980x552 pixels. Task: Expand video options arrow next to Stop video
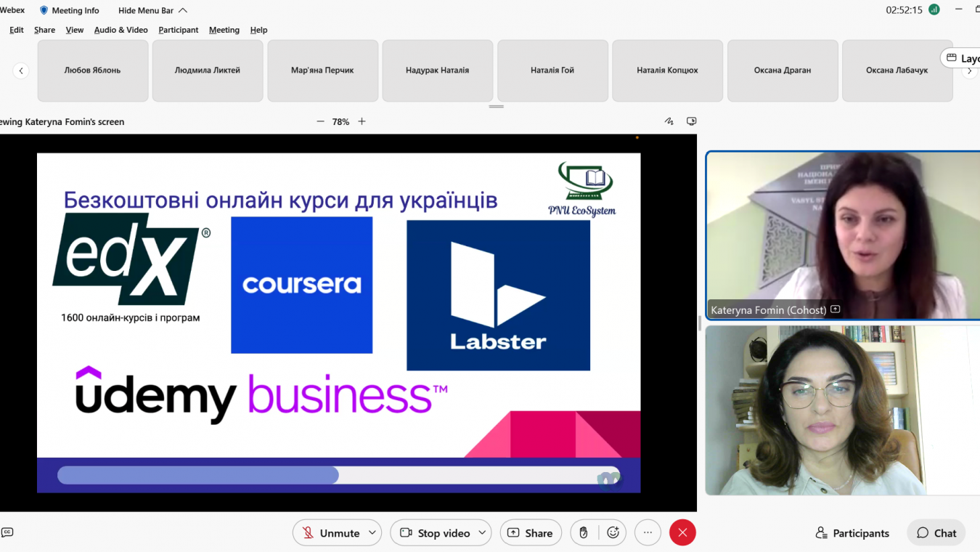click(x=481, y=532)
